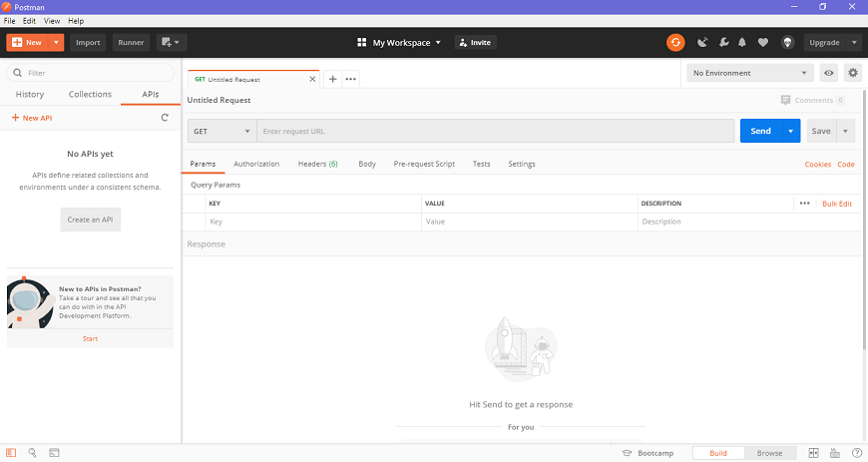The height and width of the screenshot is (462, 868).
Task: Click the environment quick look eye
Action: pyautogui.click(x=829, y=73)
